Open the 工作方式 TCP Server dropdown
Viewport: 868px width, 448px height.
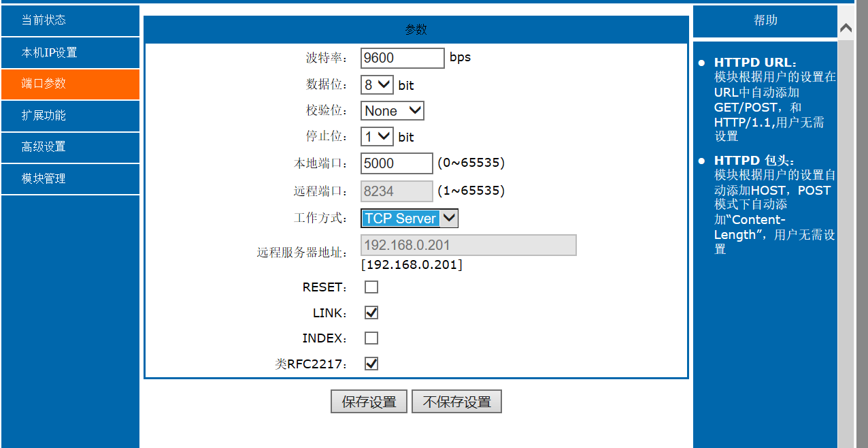409,218
